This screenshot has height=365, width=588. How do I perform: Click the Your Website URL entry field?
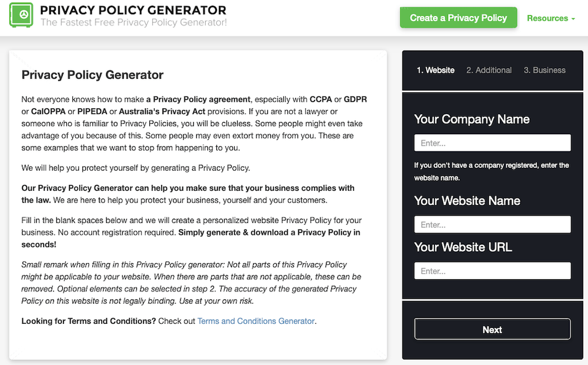(492, 271)
